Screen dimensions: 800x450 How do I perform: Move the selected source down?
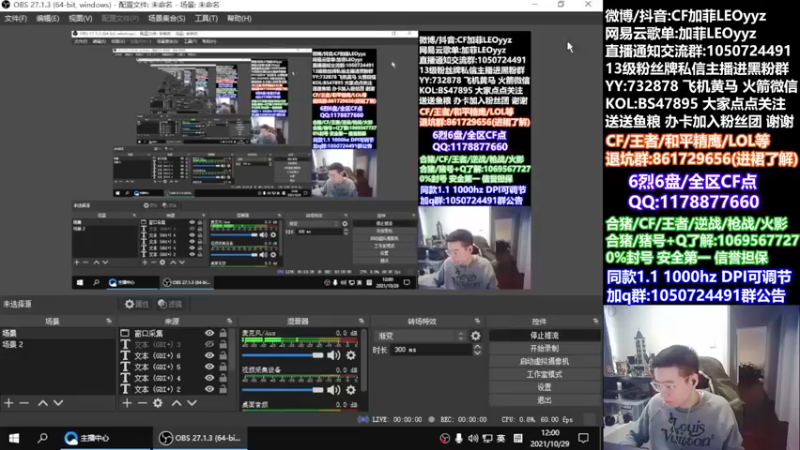(x=192, y=403)
